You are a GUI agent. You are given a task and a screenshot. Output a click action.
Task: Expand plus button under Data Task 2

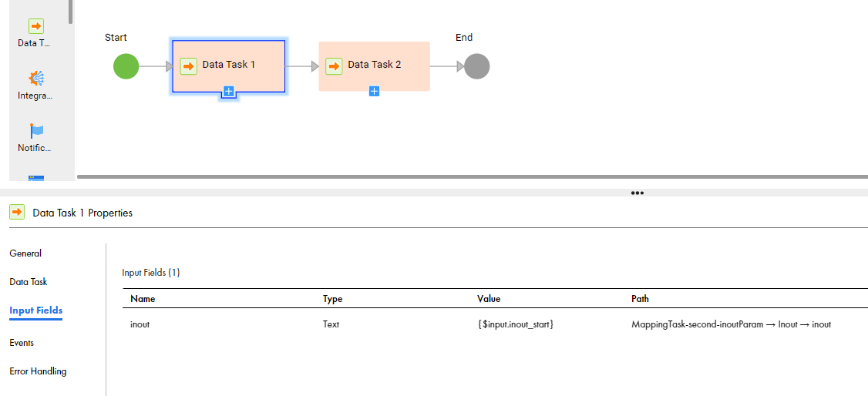pyautogui.click(x=374, y=91)
